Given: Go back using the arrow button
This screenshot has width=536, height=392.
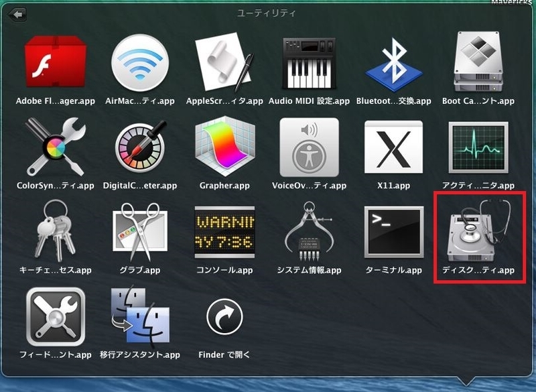Looking at the screenshot, I should pyautogui.click(x=17, y=14).
